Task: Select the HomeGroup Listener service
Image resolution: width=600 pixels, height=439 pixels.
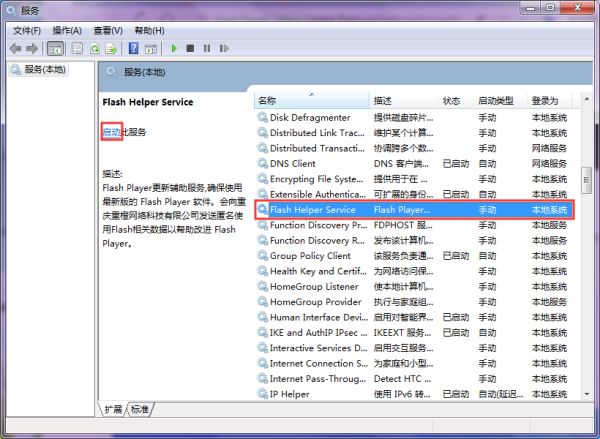Action: pos(414,286)
